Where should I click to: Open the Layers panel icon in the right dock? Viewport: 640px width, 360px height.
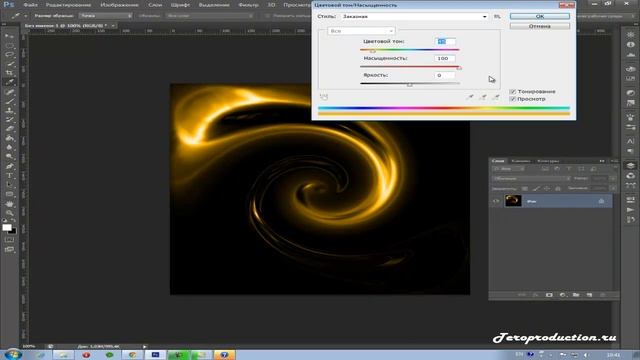coord(631,165)
